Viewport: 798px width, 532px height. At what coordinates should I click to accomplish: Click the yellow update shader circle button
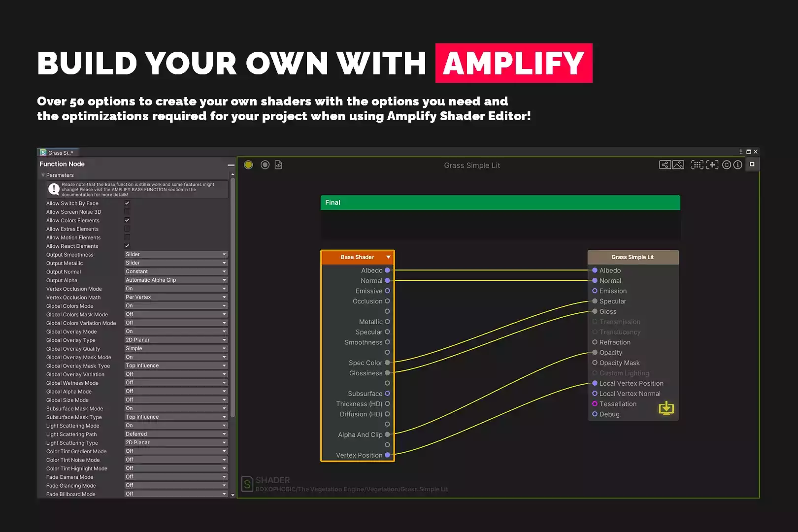coord(248,165)
